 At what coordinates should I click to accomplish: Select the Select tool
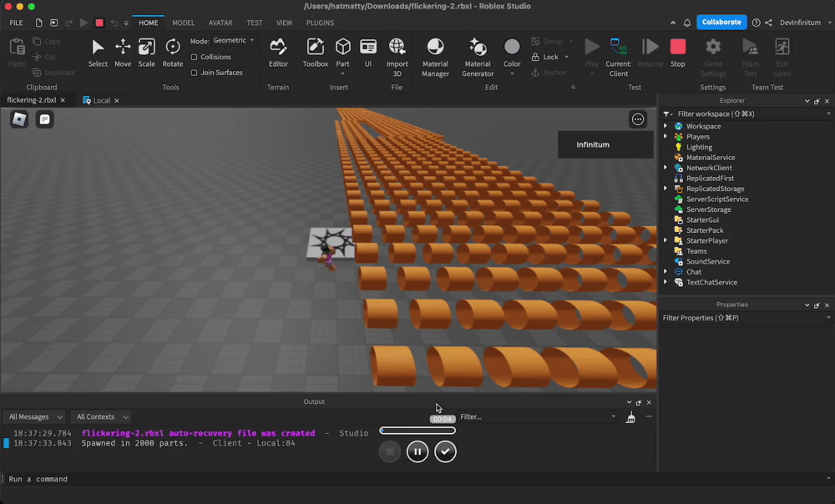pos(98,53)
